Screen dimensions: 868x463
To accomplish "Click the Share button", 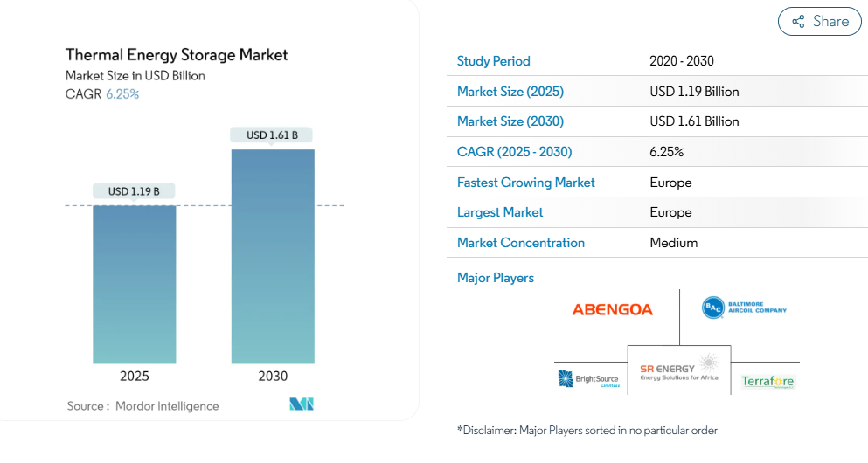I will click(x=819, y=22).
